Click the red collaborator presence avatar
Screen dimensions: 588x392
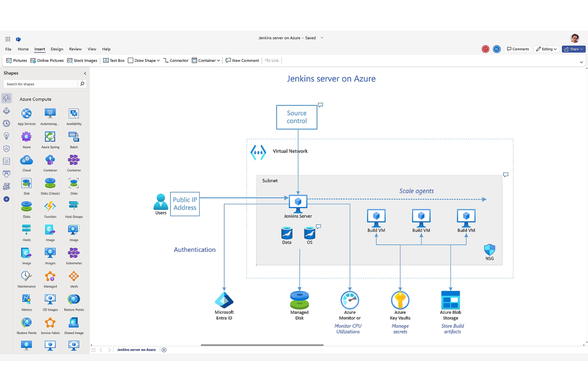tap(485, 49)
